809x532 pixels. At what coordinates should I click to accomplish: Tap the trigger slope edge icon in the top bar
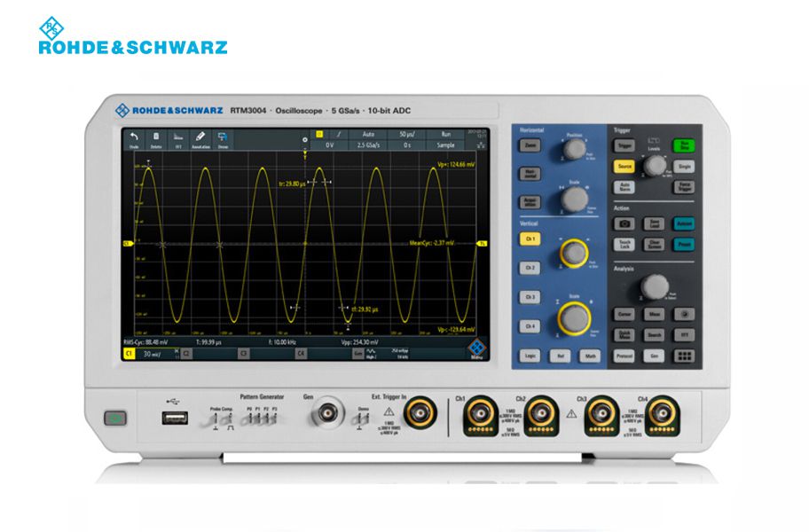click(339, 134)
